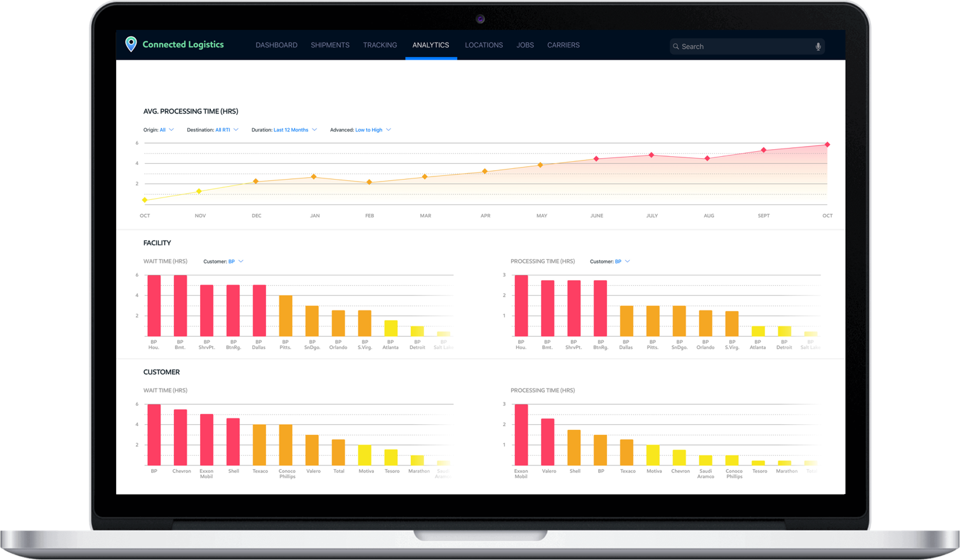Select Shell bar in Customer Wait Time

pyautogui.click(x=233, y=442)
